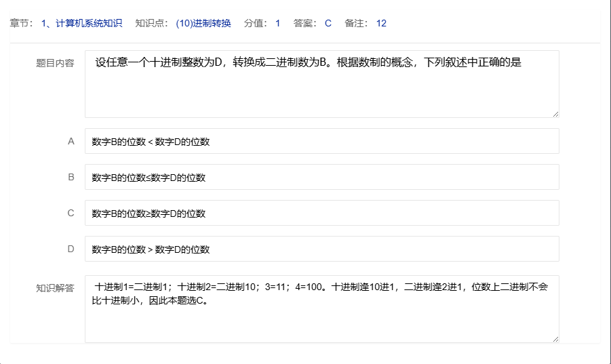Viewport: 611px width, 364px height.
Task: Click the knowledge point (10)进制转换
Action: 203,23
